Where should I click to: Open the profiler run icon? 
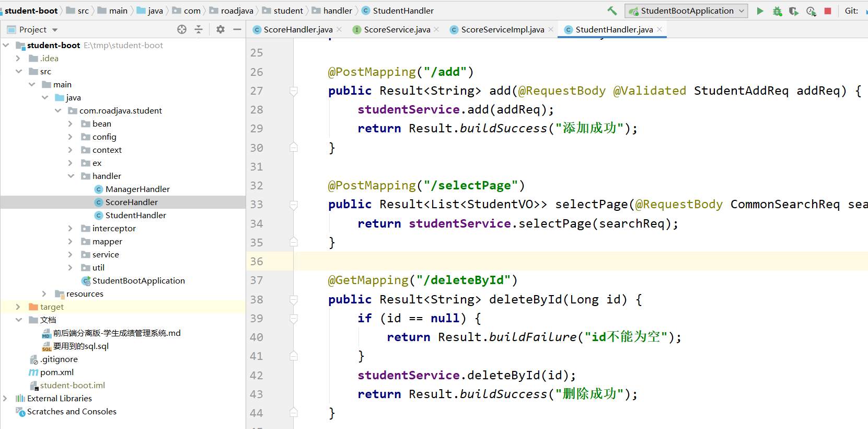[x=811, y=11]
